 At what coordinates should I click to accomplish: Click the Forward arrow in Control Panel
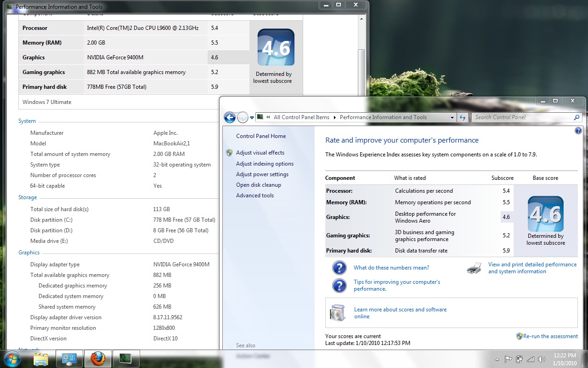(243, 117)
